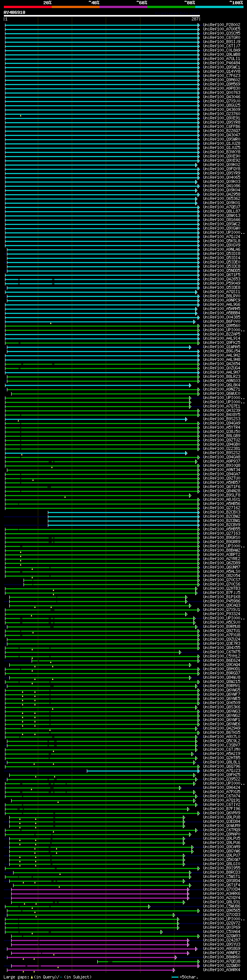Viewport: 247px width, 980px height.
Task: Select the UniRef100_Q1WMA5 label
Action: click(x=222, y=347)
